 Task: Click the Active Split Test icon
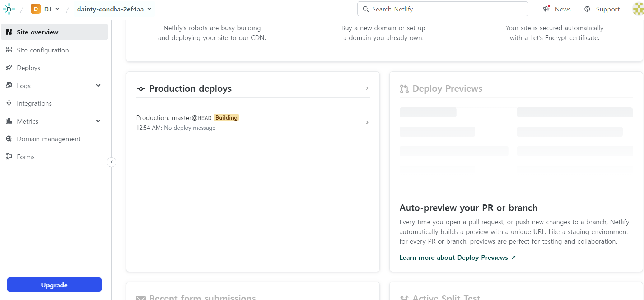tap(404, 298)
